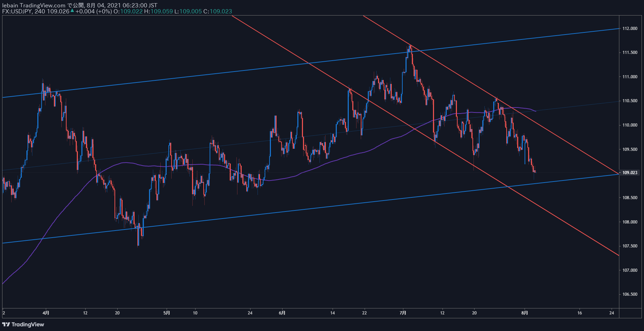Click the 4月 date label on time axis
Image resolution: width=644 pixels, height=331 pixels.
coord(46,313)
